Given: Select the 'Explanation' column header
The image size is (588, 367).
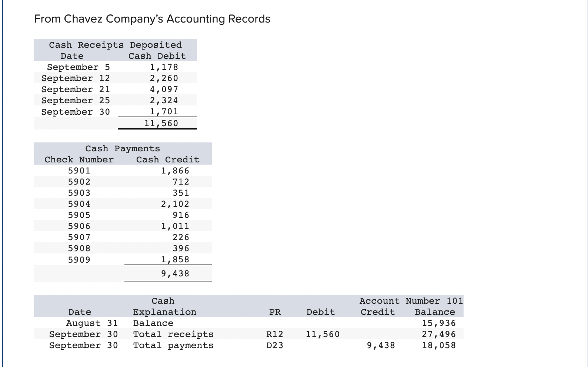Looking at the screenshot, I should [x=165, y=312].
